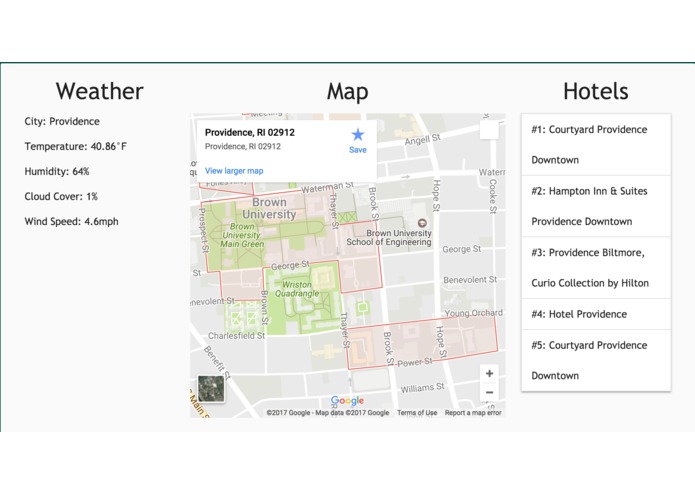Click the Weather heading
Screen dimensions: 695x494
[100, 91]
